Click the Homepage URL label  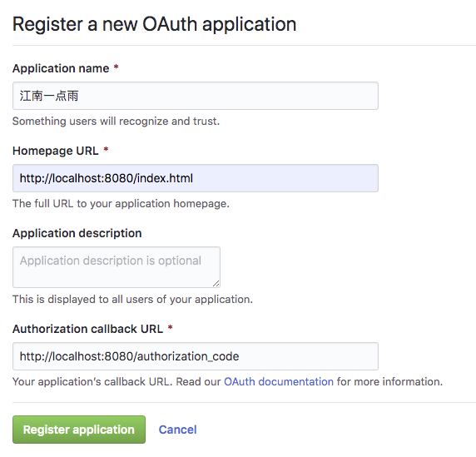click(56, 151)
